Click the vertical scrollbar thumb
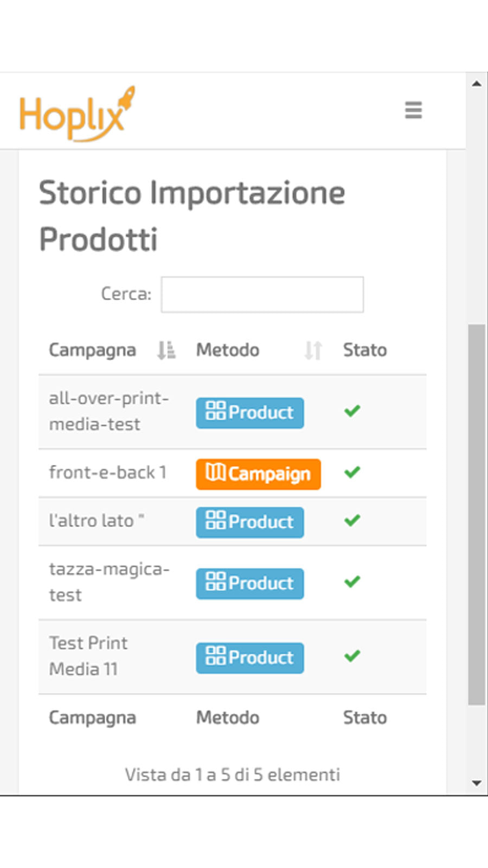The width and height of the screenshot is (488, 868). coord(477,514)
